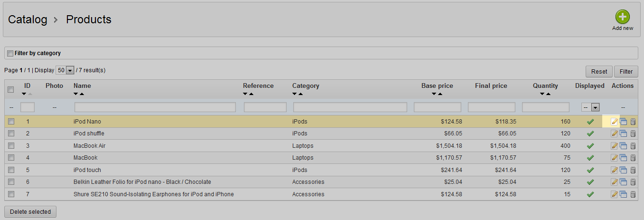The image size is (644, 220).
Task: Click the Products breadcrumb title
Action: coord(89,19)
